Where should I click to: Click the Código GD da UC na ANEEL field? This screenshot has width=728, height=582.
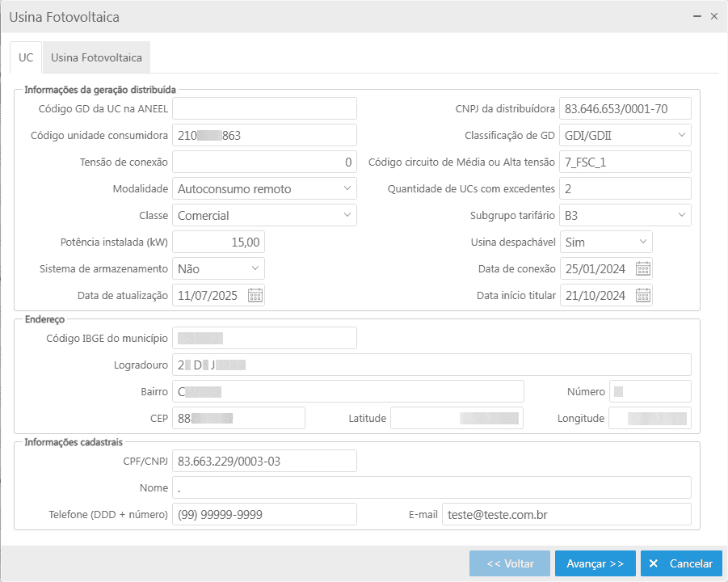(264, 108)
